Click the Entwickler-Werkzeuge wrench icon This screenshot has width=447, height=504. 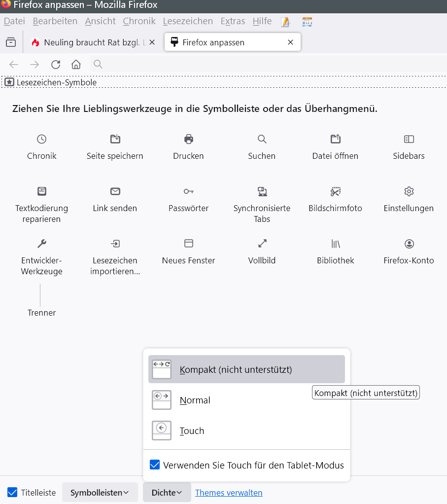(x=42, y=244)
